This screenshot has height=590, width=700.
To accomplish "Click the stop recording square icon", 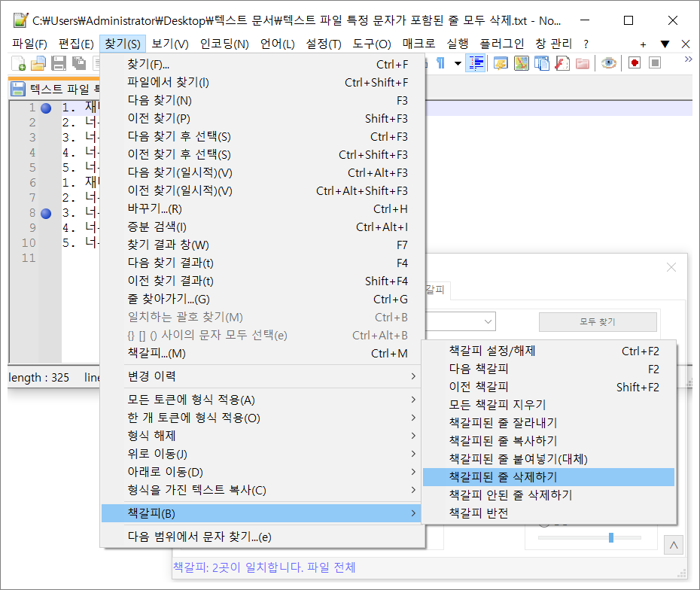I will pos(655,63).
